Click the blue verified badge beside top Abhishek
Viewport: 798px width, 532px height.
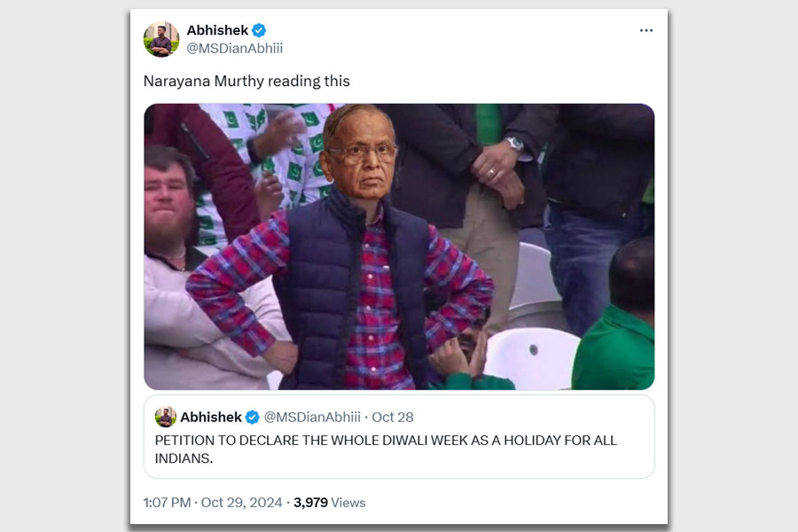coord(259,30)
